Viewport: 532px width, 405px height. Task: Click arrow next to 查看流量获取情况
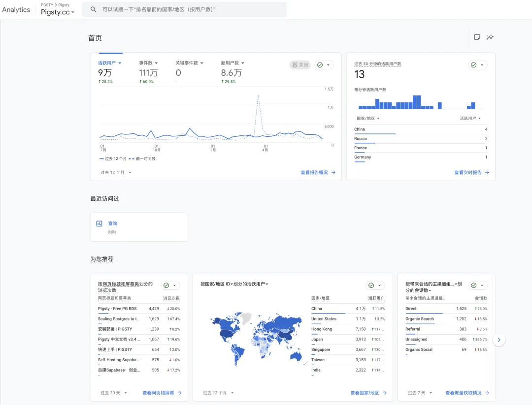[x=487, y=393]
